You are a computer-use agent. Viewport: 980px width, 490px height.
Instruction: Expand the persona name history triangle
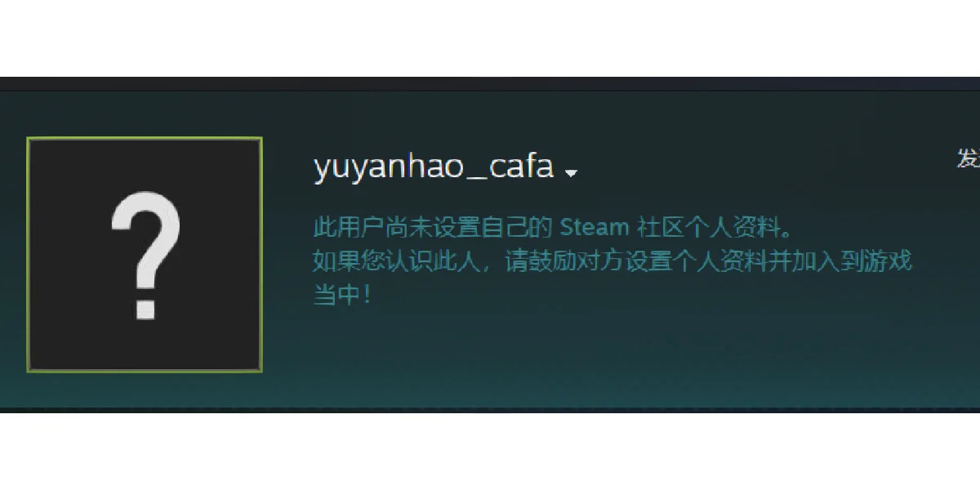(x=571, y=173)
